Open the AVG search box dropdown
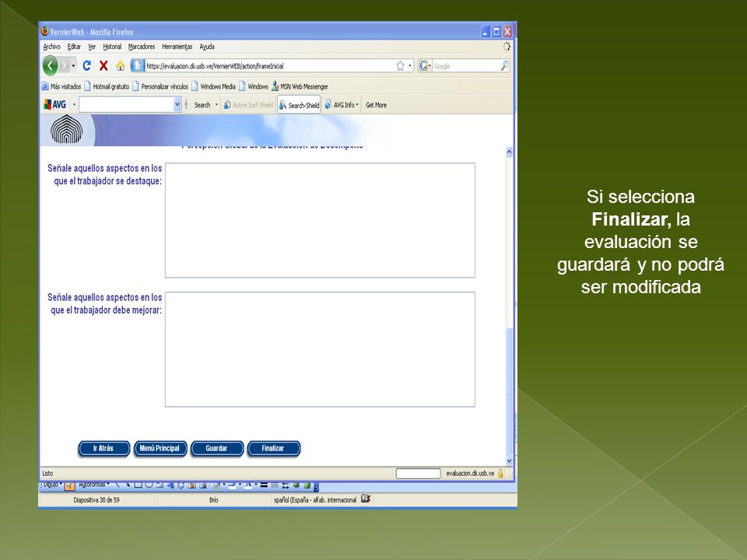Image resolution: width=747 pixels, height=560 pixels. (177, 105)
